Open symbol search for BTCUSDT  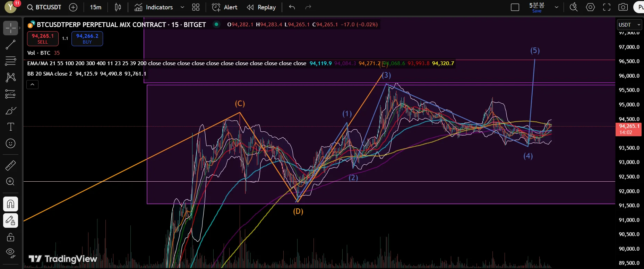tap(44, 7)
